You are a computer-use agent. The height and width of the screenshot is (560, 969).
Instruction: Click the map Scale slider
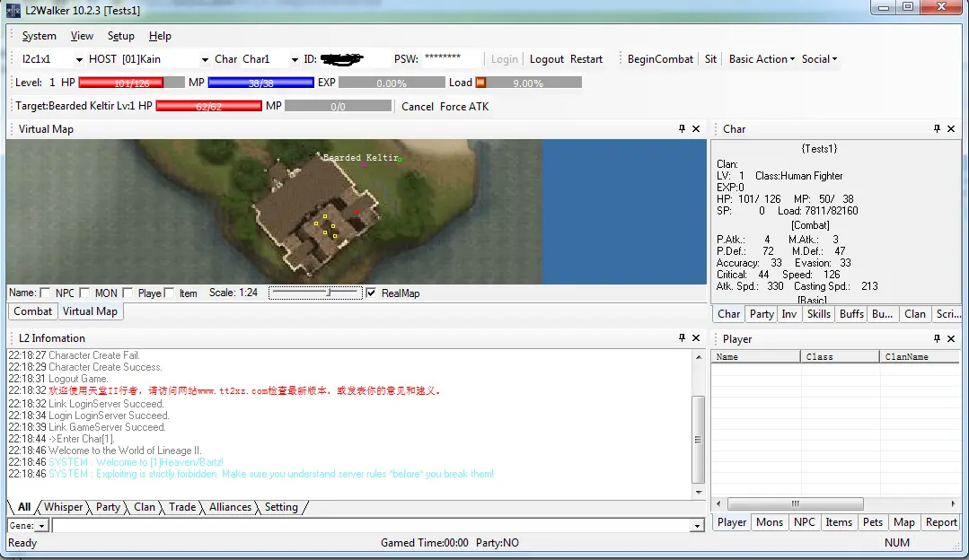pos(316,293)
